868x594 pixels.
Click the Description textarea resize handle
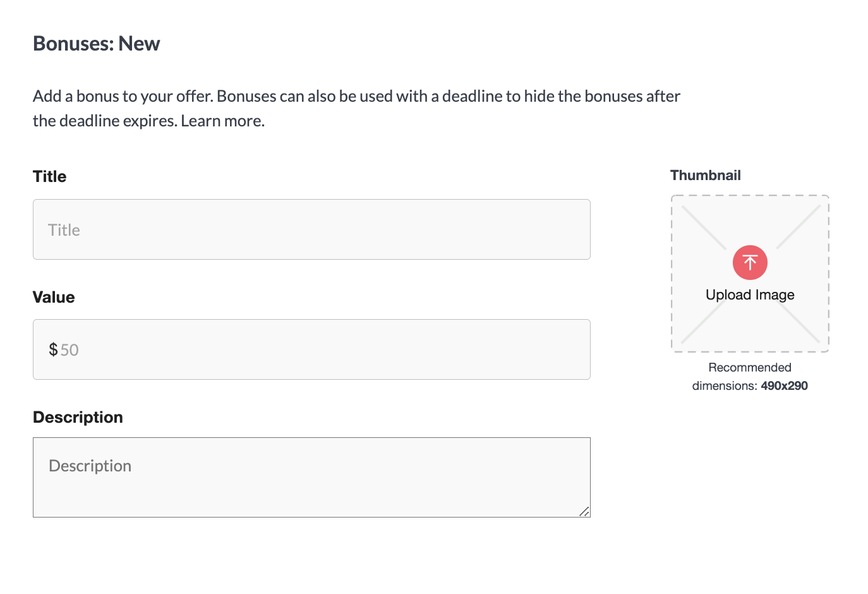tap(584, 511)
